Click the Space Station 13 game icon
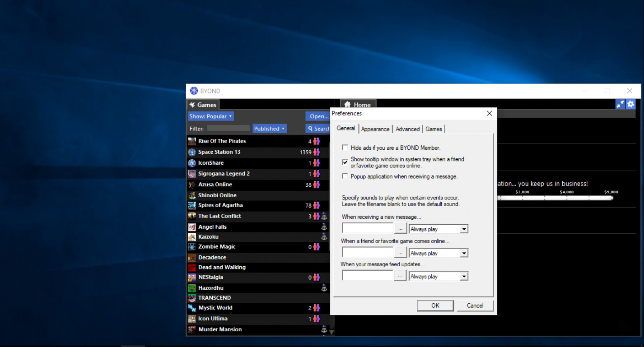This screenshot has height=347, width=644. tap(192, 152)
